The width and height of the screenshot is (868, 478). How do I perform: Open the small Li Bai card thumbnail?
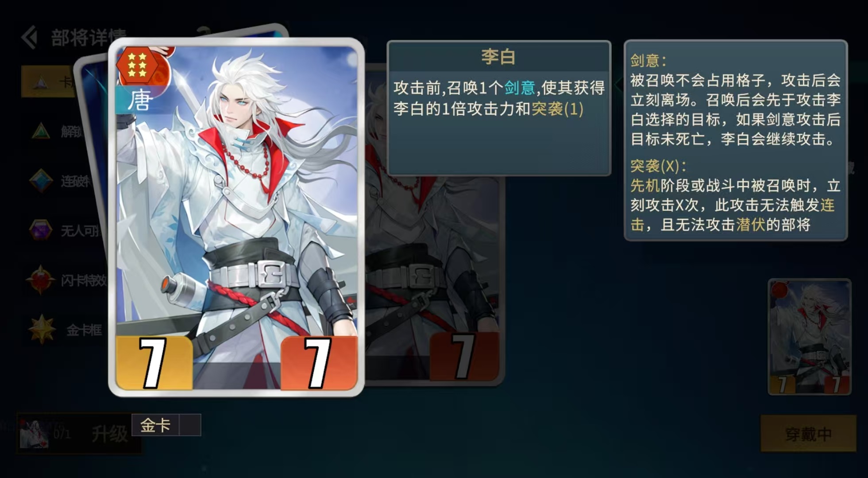click(x=809, y=337)
